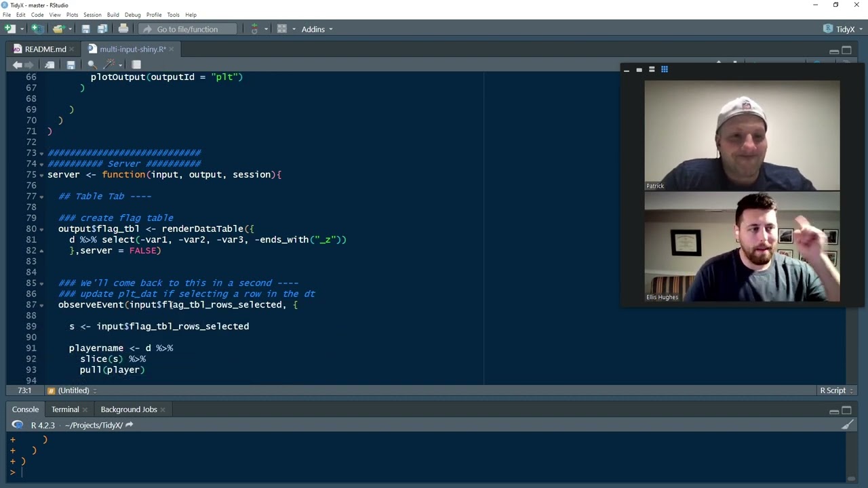Screen dimensions: 868x488
Task: Collapse code fold at line 73
Action: [x=41, y=153]
